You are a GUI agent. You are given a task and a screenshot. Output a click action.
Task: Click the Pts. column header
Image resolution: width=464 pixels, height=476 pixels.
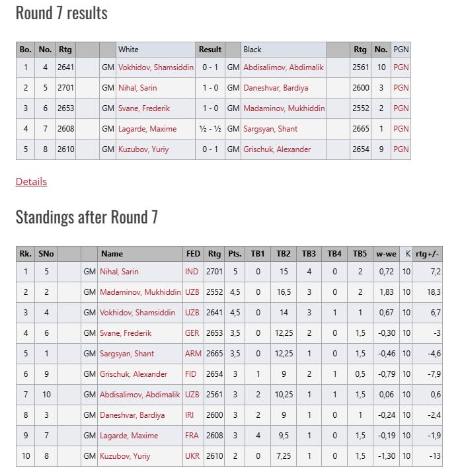[234, 254]
